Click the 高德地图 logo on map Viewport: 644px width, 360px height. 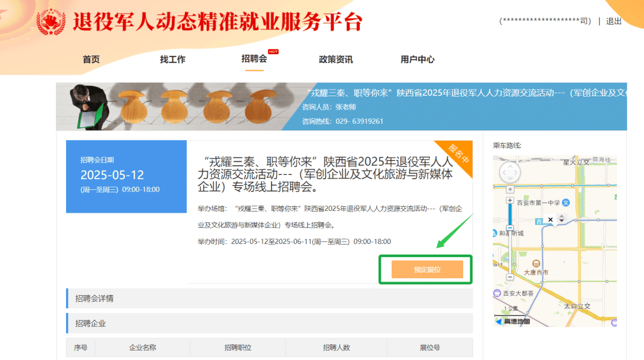click(x=513, y=322)
